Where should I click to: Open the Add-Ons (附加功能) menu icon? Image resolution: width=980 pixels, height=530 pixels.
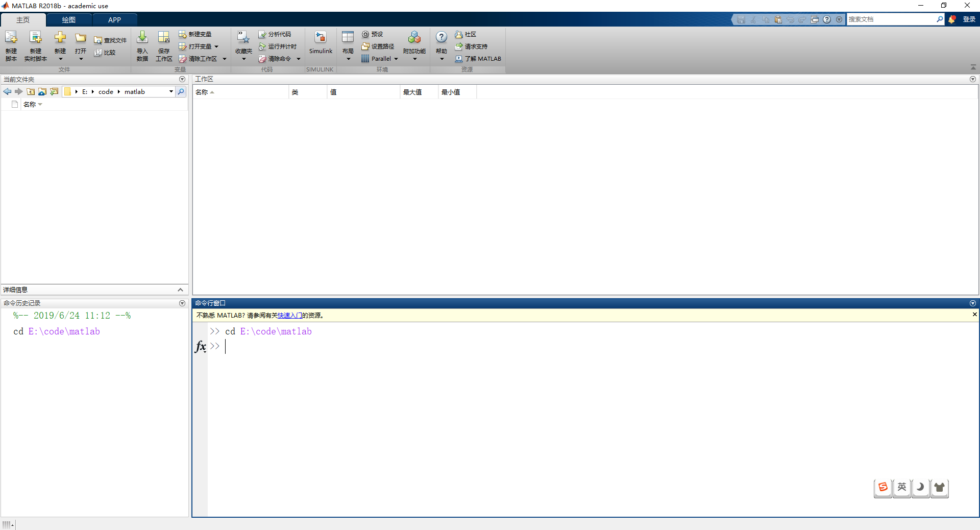(x=414, y=38)
